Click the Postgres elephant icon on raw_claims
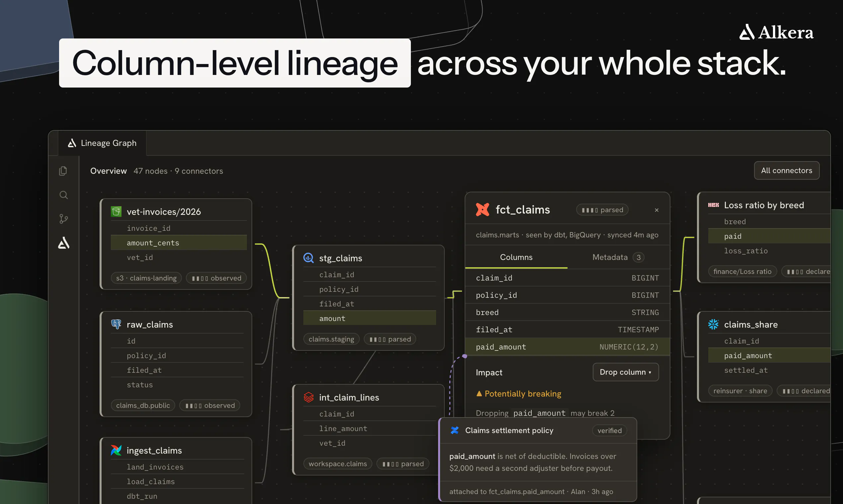The height and width of the screenshot is (504, 843). coord(116,324)
